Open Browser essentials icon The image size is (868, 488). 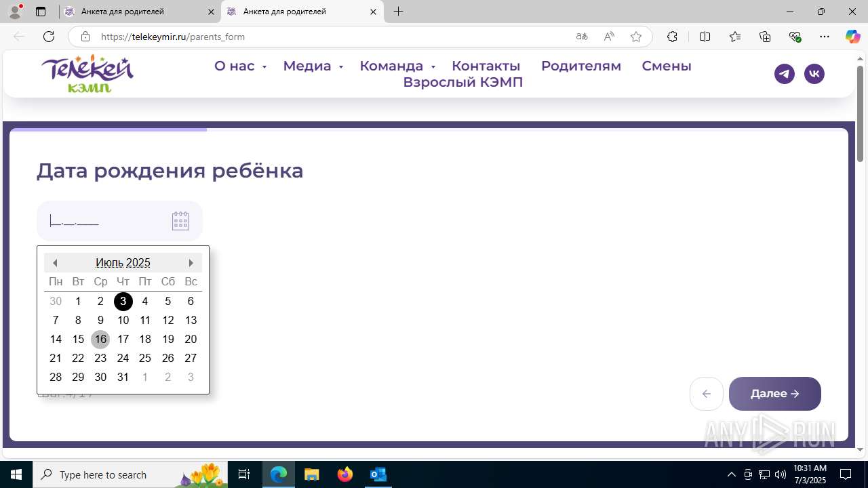pyautogui.click(x=795, y=37)
